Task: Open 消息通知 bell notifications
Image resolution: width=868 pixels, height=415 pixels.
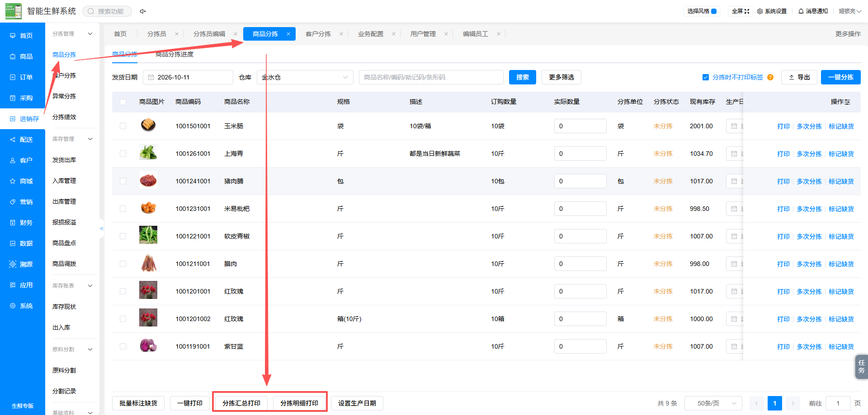Action: pyautogui.click(x=813, y=11)
